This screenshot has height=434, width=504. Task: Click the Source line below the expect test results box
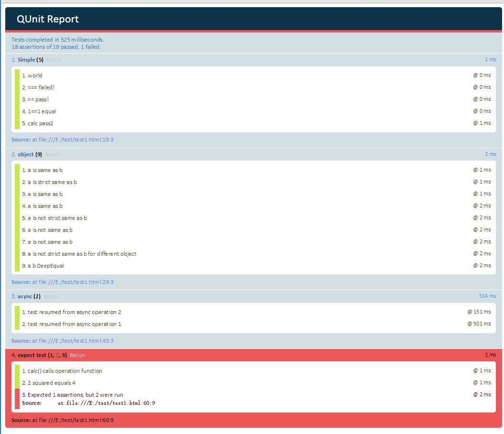(x=63, y=420)
